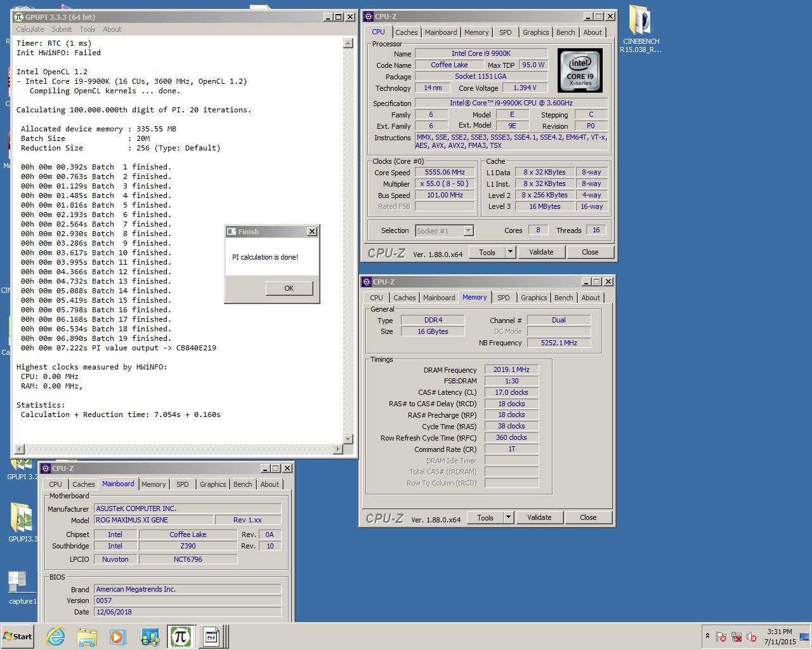The image size is (812, 650).
Task: Close the Finish dialog
Action: coord(312,232)
